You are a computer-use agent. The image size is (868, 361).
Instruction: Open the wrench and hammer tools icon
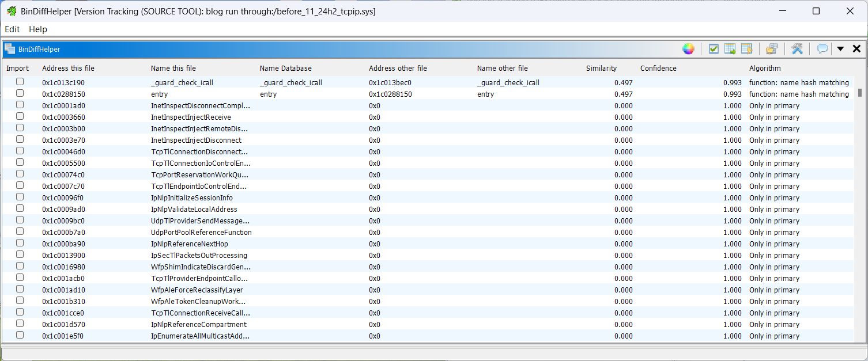coord(797,49)
